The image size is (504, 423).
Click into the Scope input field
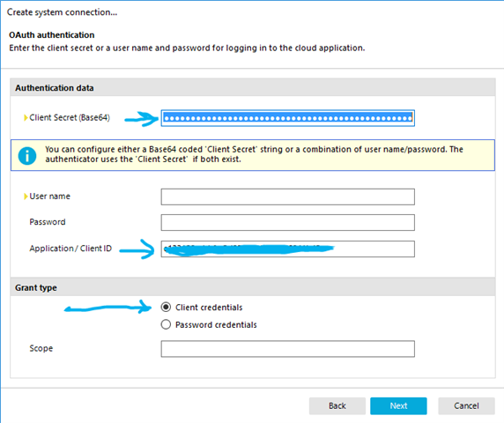(x=287, y=349)
